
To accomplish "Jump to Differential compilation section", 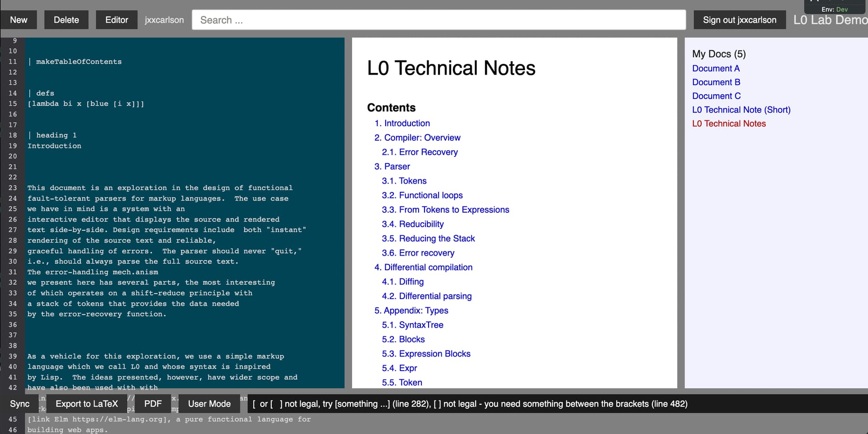I will pyautogui.click(x=423, y=267).
